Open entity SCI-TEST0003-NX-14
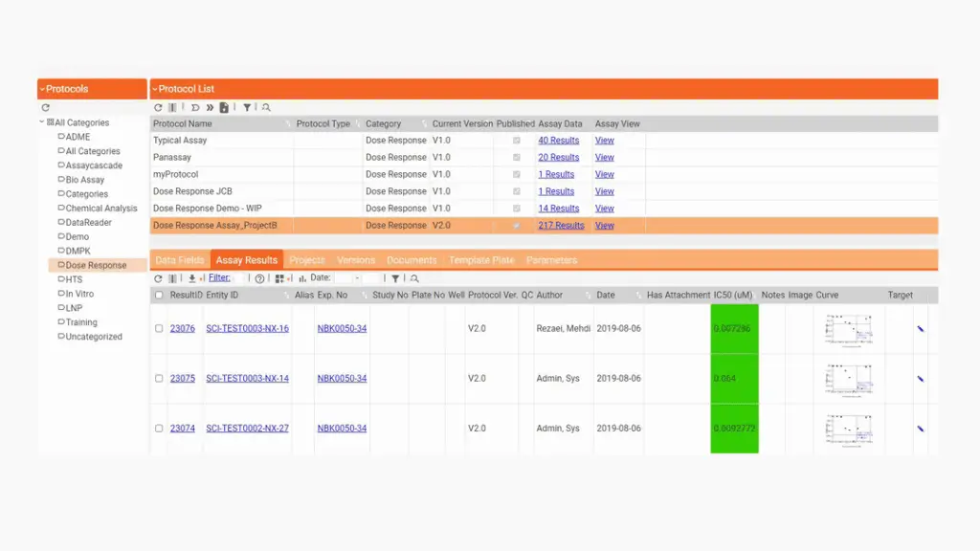This screenshot has height=551, width=980. (x=248, y=379)
